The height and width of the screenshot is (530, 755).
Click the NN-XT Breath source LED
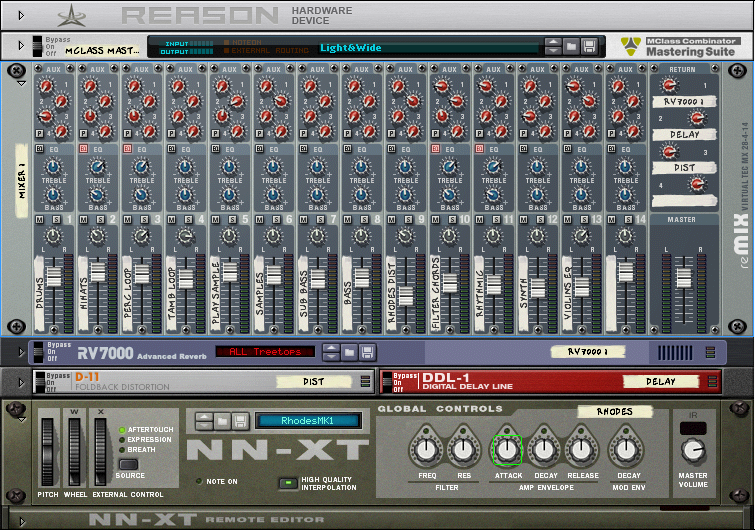(122, 450)
